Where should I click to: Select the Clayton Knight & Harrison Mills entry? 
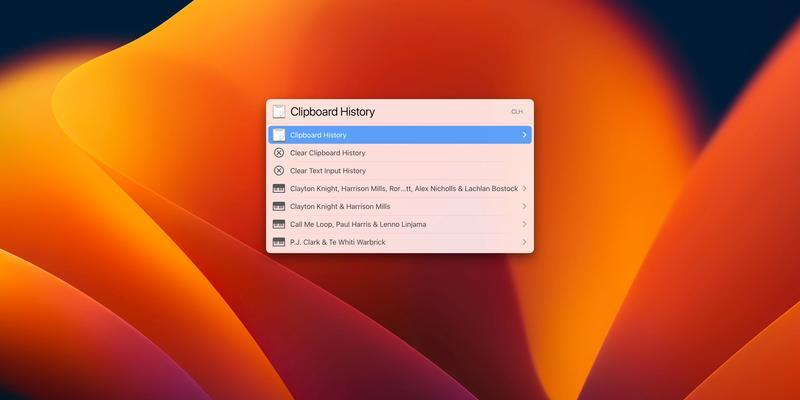(x=400, y=206)
